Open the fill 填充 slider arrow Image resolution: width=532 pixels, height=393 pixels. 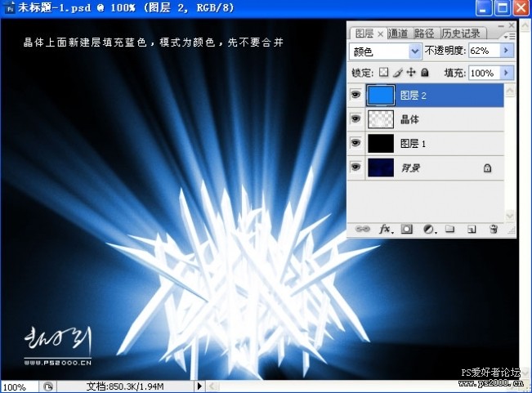coord(506,73)
